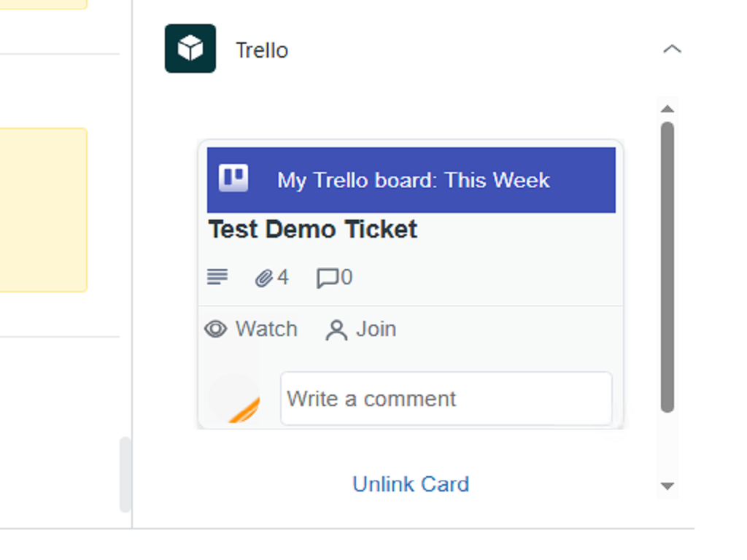The image size is (747, 560).
Task: Click the Write a comment field
Action: pos(446,399)
